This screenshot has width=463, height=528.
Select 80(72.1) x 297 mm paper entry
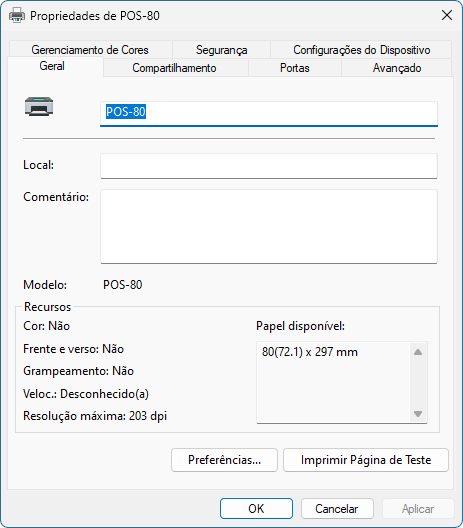(310, 352)
